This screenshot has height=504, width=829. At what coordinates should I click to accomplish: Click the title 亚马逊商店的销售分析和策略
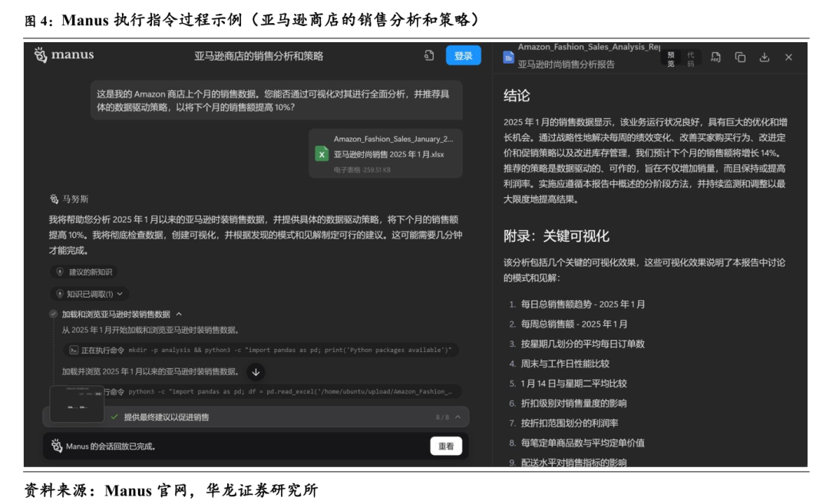click(259, 56)
